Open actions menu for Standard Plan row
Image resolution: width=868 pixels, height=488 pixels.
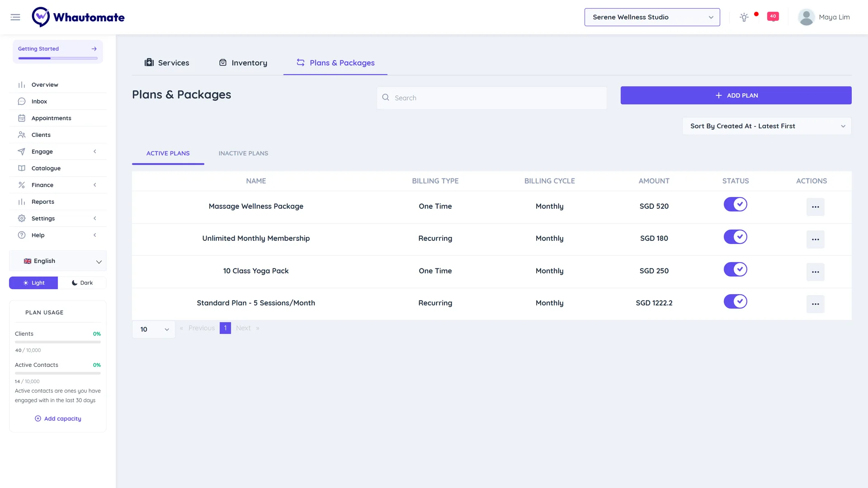815,304
